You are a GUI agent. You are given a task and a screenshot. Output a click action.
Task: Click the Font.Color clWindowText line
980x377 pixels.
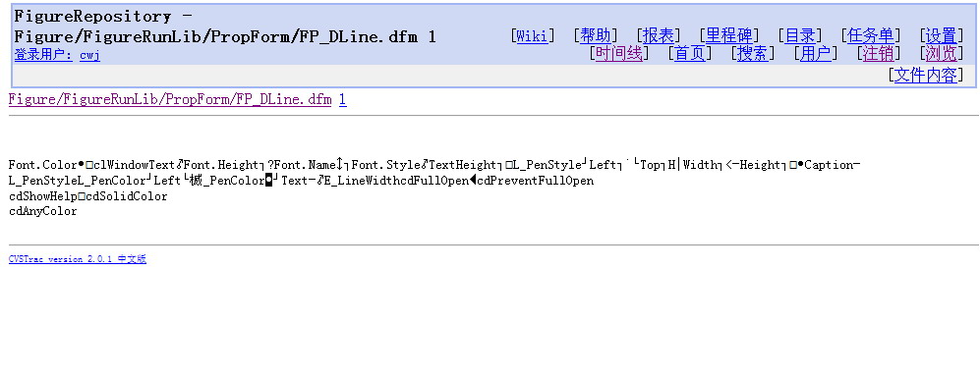click(x=434, y=165)
